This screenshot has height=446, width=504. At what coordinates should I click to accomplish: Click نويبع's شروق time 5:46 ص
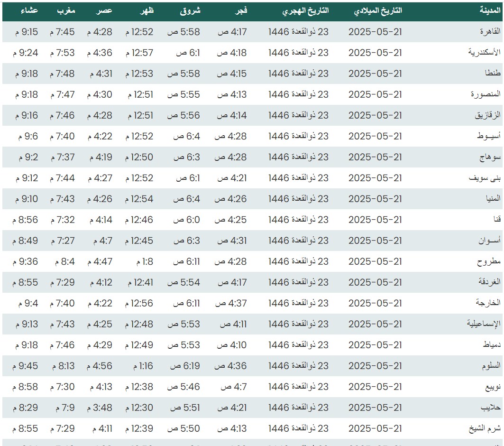point(183,387)
